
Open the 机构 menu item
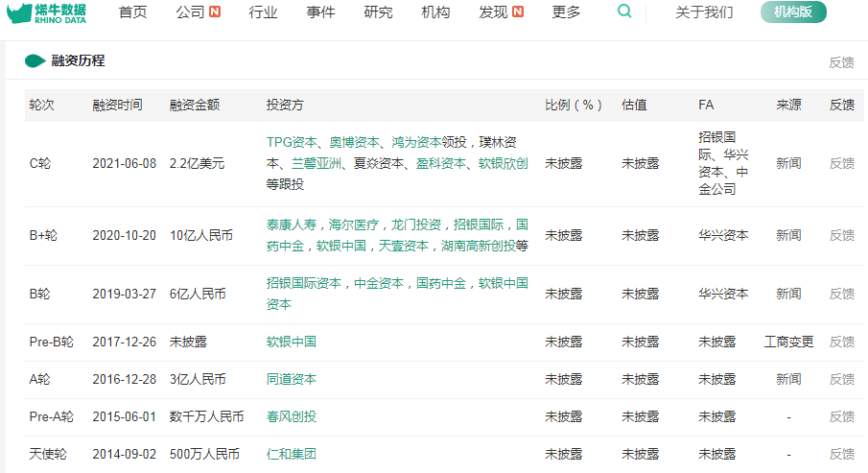pyautogui.click(x=435, y=12)
